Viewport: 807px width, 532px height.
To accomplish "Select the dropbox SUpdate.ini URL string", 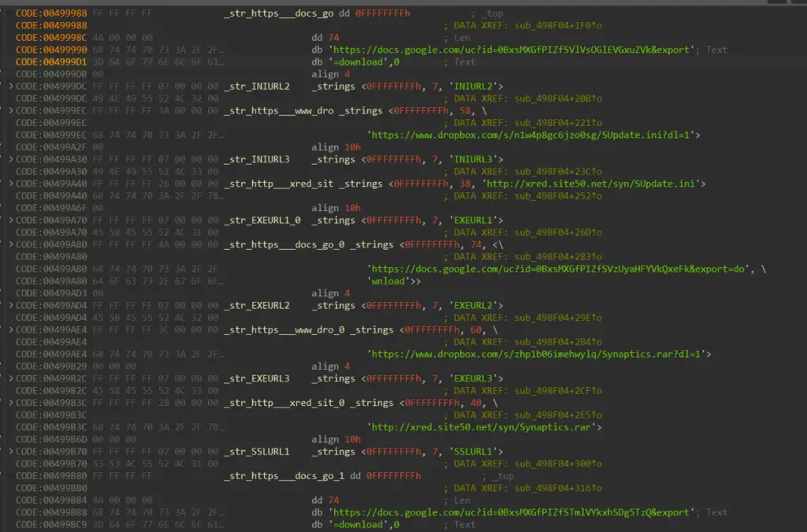I will (x=530, y=136).
